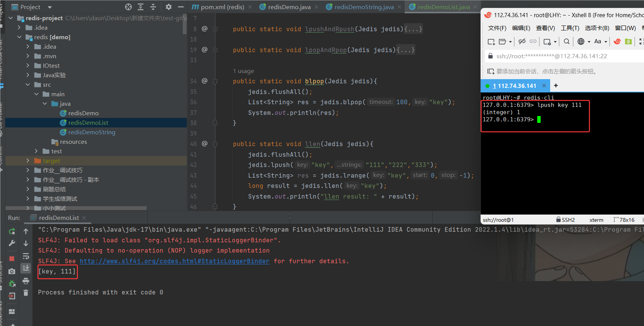Click the wrench icon in Run panel

(x=12, y=243)
